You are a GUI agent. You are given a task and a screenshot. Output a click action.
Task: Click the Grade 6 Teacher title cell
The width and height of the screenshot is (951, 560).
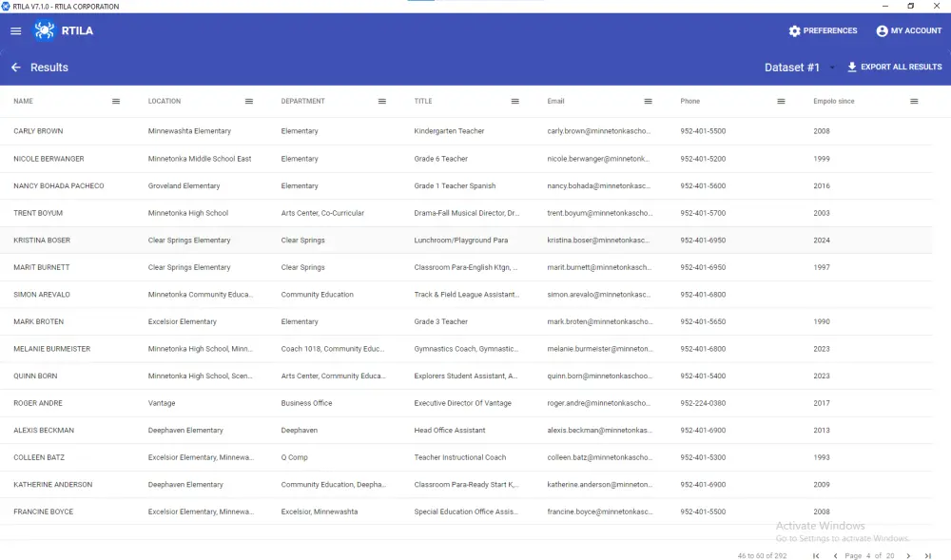tap(441, 159)
